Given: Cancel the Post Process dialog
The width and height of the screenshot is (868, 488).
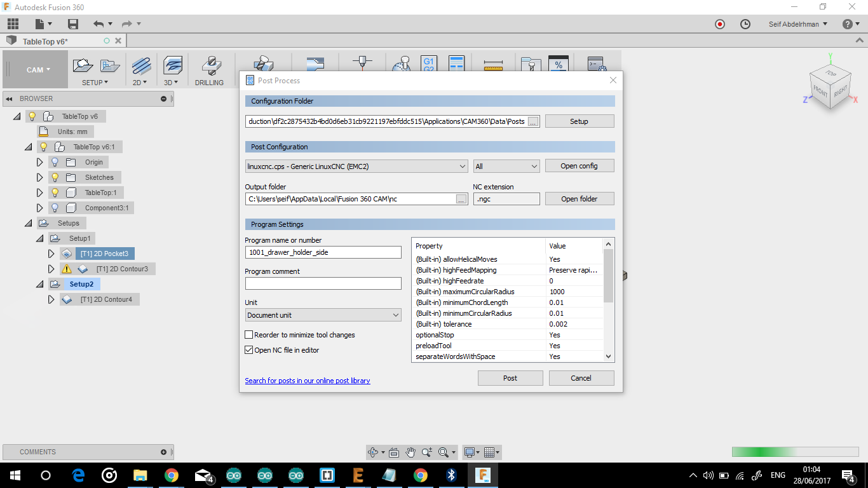Looking at the screenshot, I should (x=581, y=378).
